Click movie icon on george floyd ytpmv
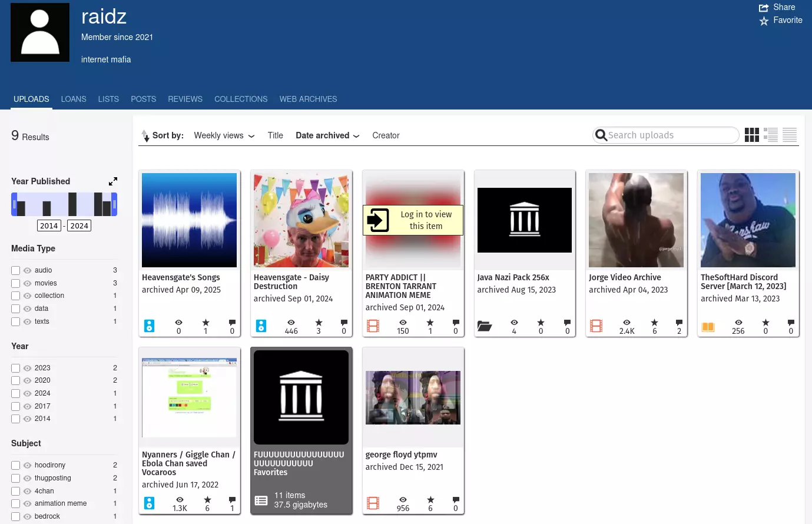Image resolution: width=812 pixels, height=524 pixels. [x=373, y=503]
